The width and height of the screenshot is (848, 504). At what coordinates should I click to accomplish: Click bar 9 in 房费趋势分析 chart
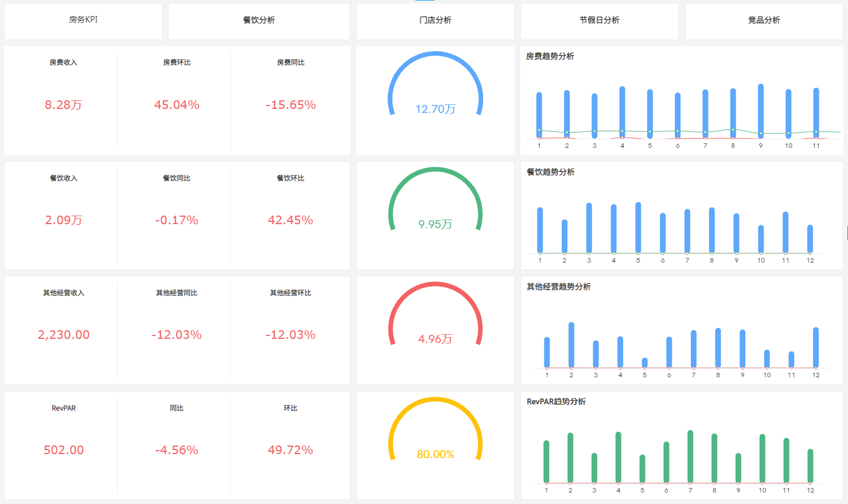[761, 111]
